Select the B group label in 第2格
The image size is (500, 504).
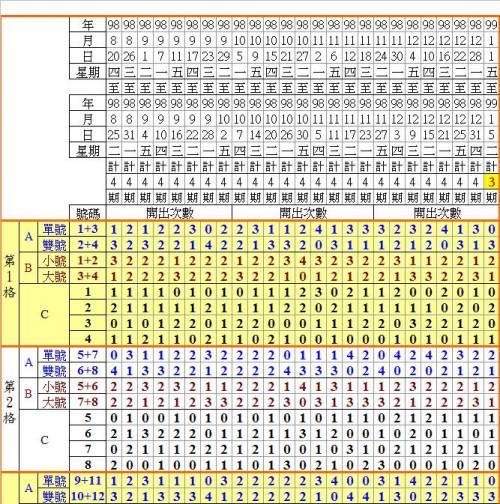coord(28,394)
